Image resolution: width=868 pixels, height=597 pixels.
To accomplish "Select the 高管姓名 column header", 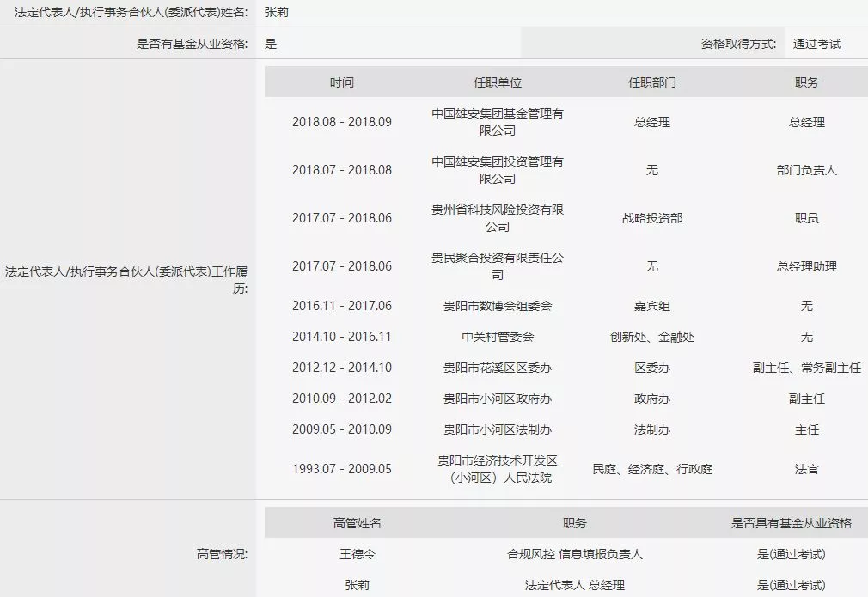I will (x=357, y=522).
